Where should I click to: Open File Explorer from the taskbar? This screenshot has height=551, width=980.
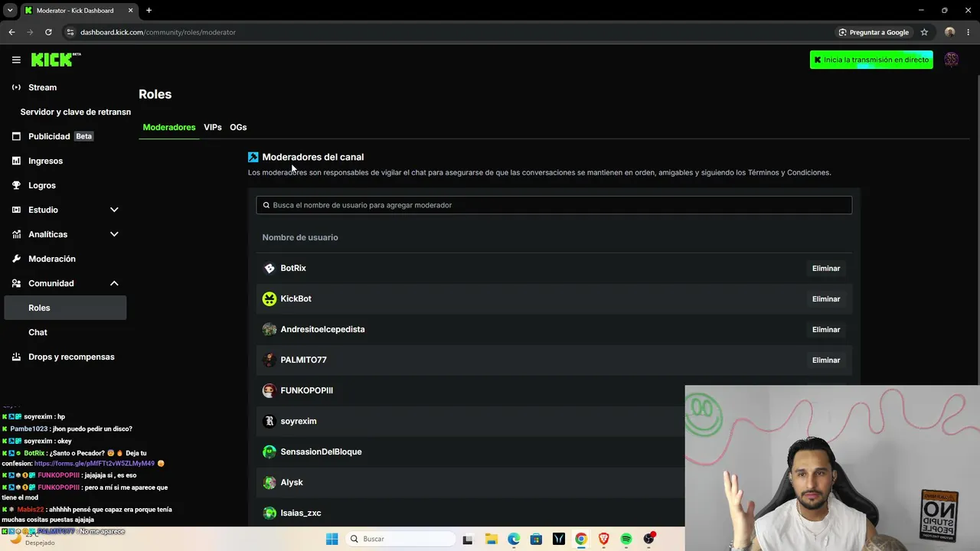pyautogui.click(x=491, y=539)
